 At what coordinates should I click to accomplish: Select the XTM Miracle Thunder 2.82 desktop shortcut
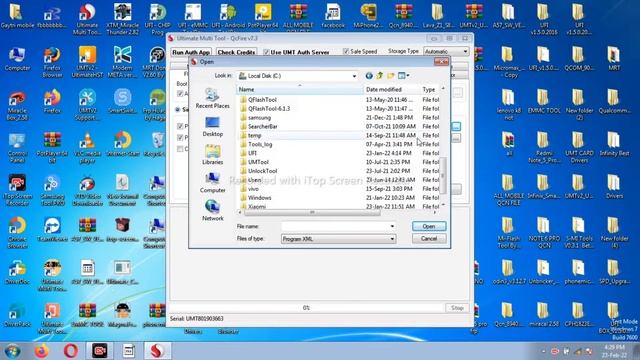pos(122,19)
